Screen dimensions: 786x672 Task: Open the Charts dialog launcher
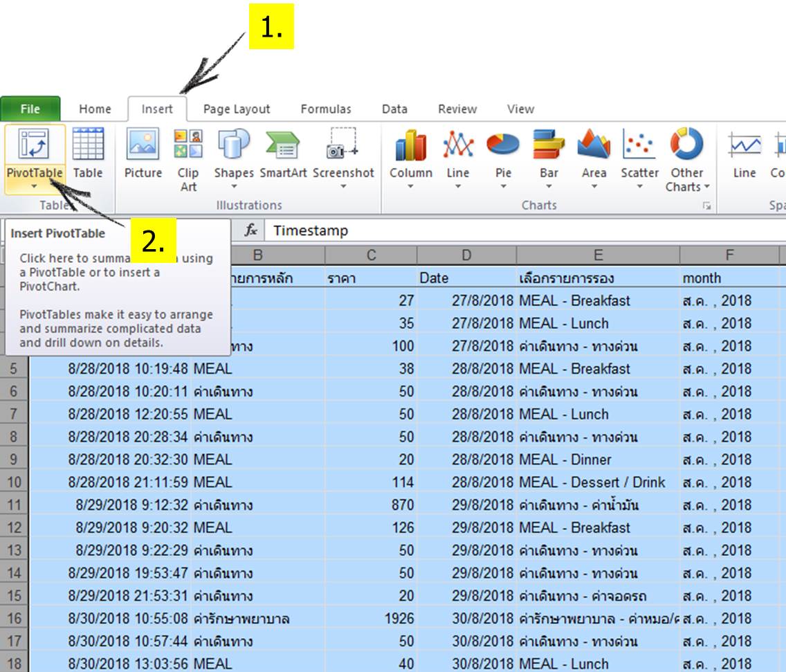(x=707, y=206)
